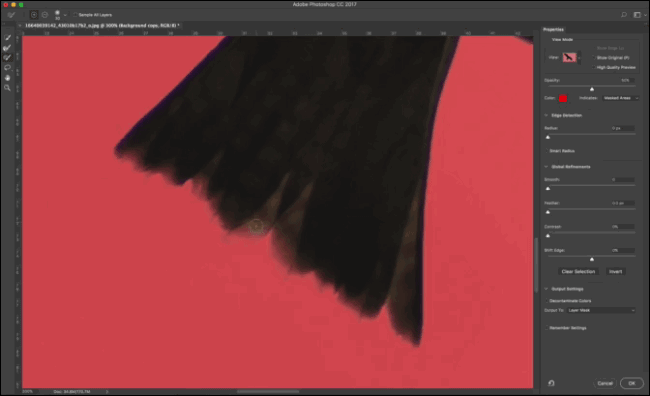Click the reset workspace arrow icon
This screenshot has width=650, height=396.
pos(551,383)
